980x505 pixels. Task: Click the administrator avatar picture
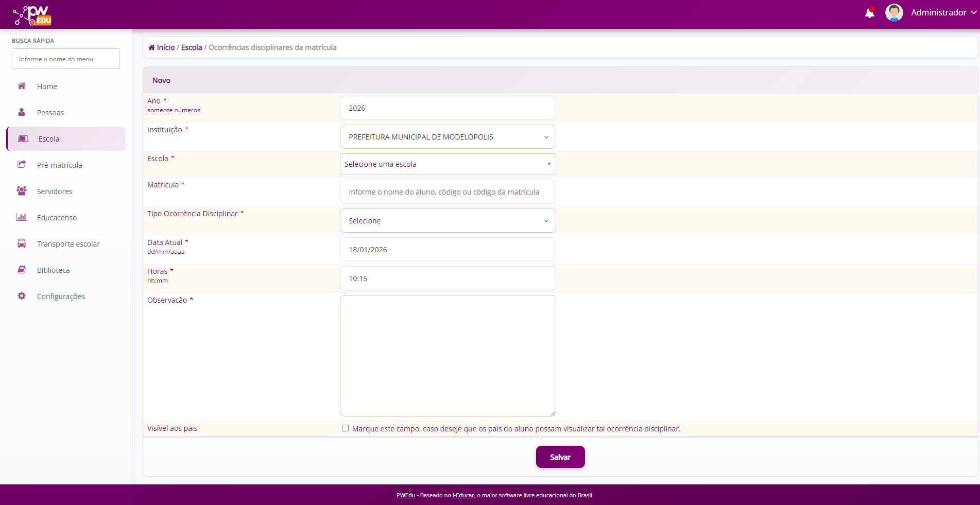tap(893, 13)
